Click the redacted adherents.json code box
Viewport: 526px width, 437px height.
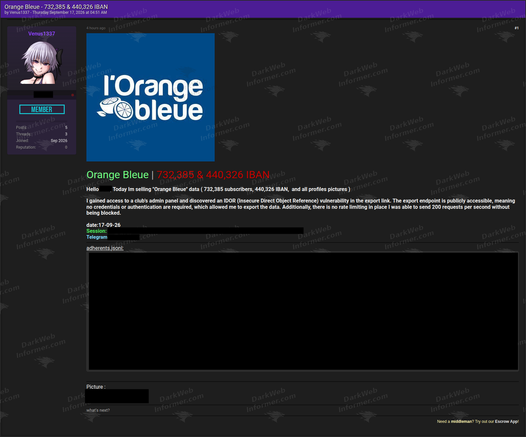click(x=303, y=312)
